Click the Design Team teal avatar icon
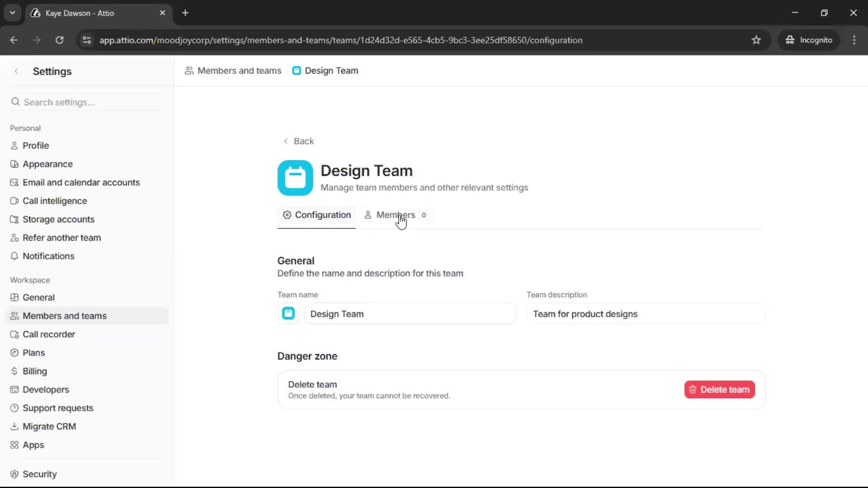868x488 pixels. coord(295,178)
